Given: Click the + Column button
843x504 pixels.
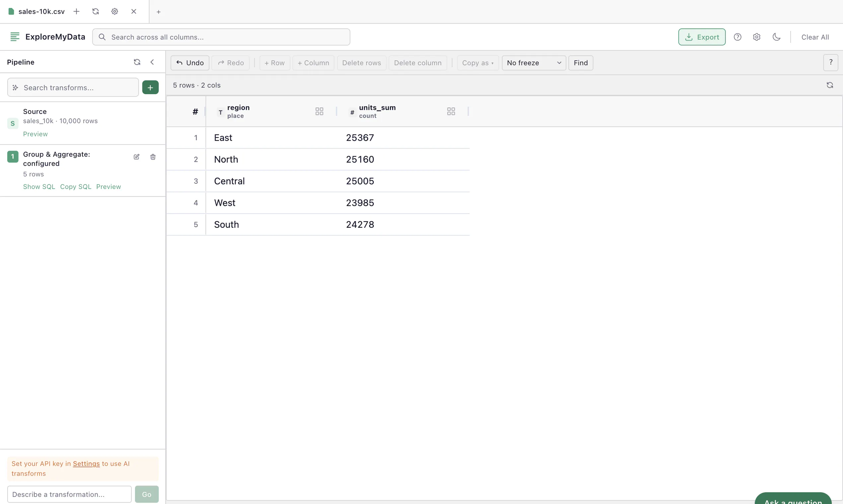Looking at the screenshot, I should pyautogui.click(x=313, y=63).
